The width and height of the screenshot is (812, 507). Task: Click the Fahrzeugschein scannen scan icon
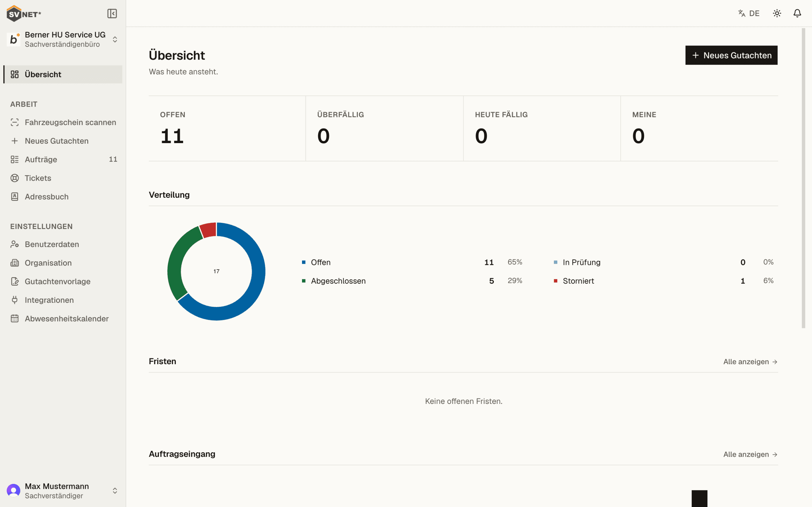pos(14,122)
